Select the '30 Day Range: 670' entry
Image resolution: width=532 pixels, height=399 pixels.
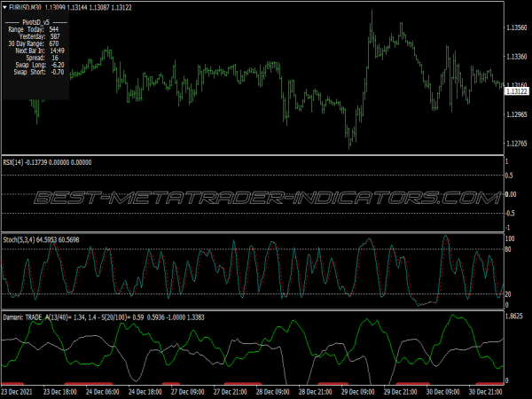tap(34, 43)
